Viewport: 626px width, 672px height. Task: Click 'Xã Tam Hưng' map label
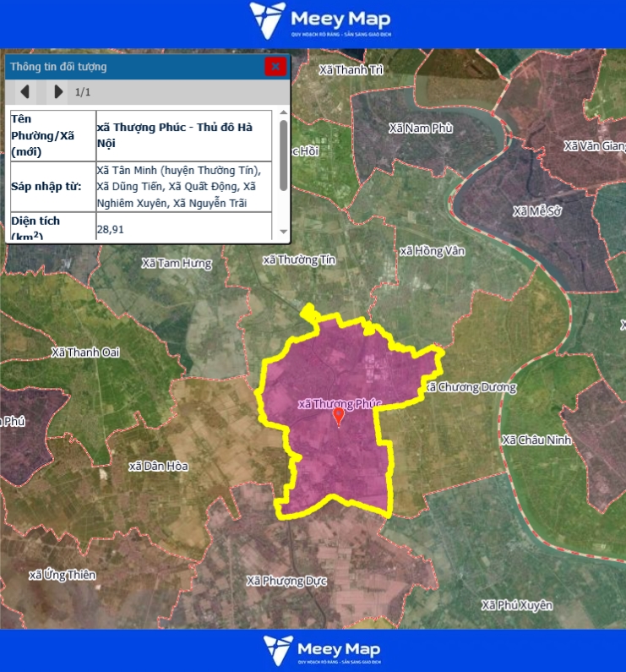pyautogui.click(x=177, y=263)
